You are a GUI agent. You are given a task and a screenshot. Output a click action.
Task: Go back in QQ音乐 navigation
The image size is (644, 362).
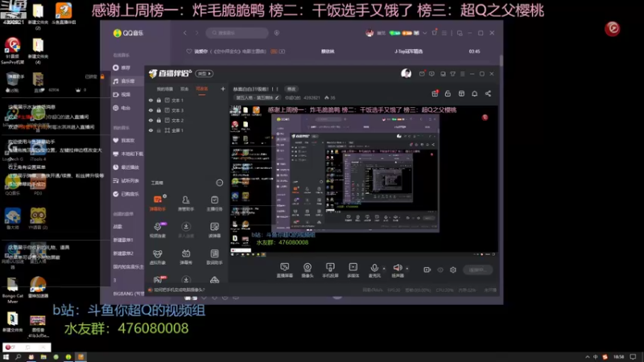tap(185, 33)
